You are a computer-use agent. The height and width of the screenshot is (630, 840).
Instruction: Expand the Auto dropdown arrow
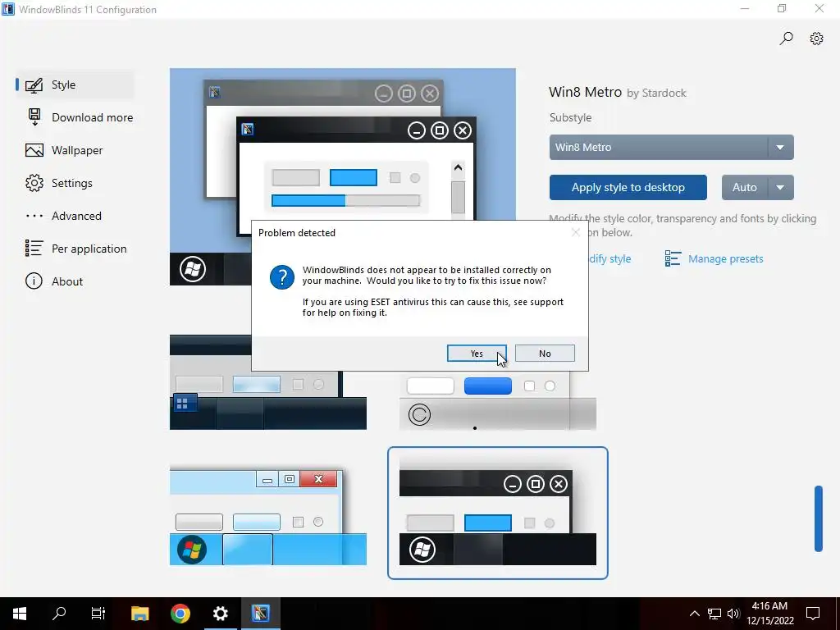(x=781, y=188)
